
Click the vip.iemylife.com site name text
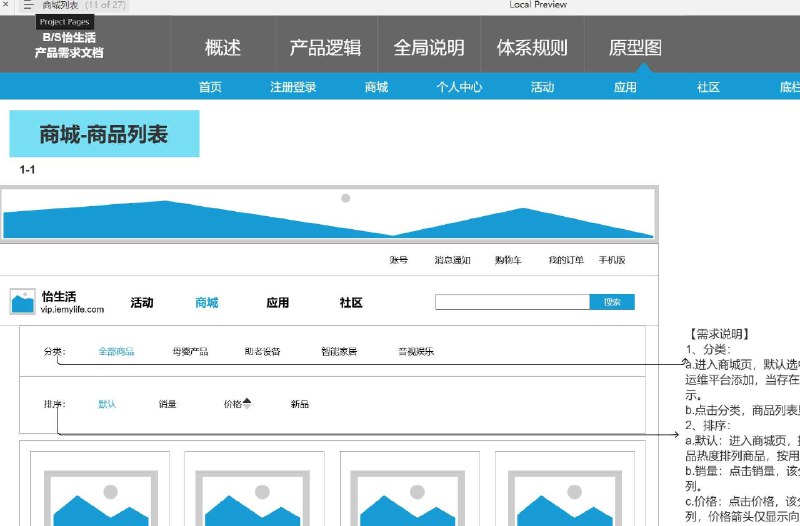[x=72, y=309]
